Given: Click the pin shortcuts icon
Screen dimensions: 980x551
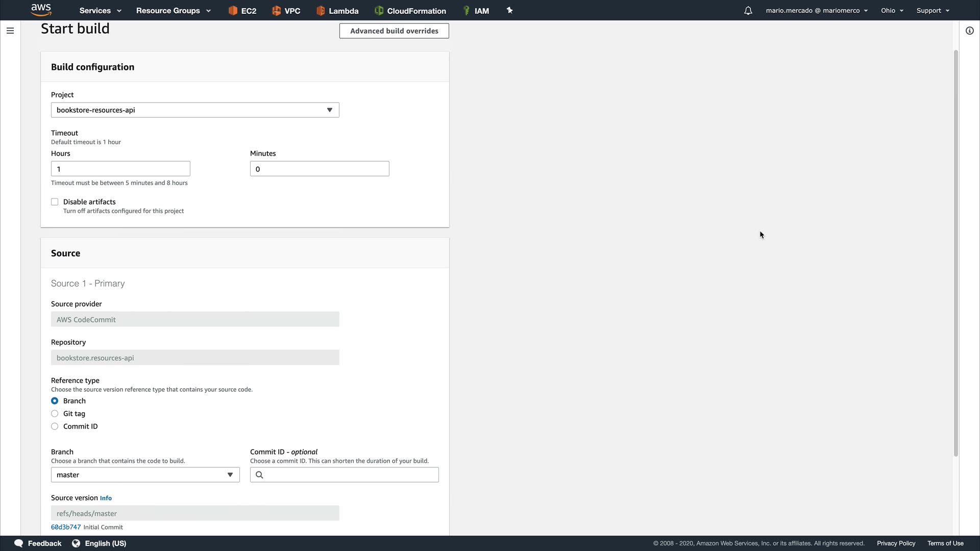Looking at the screenshot, I should tap(509, 10).
